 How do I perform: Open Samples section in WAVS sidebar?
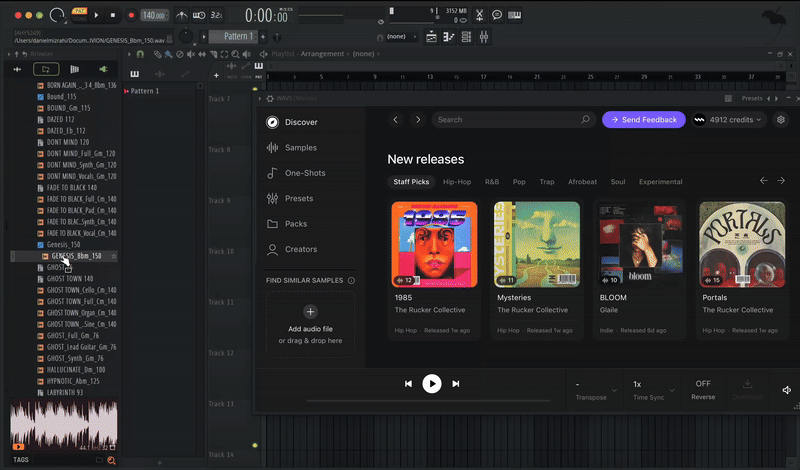coord(292,147)
